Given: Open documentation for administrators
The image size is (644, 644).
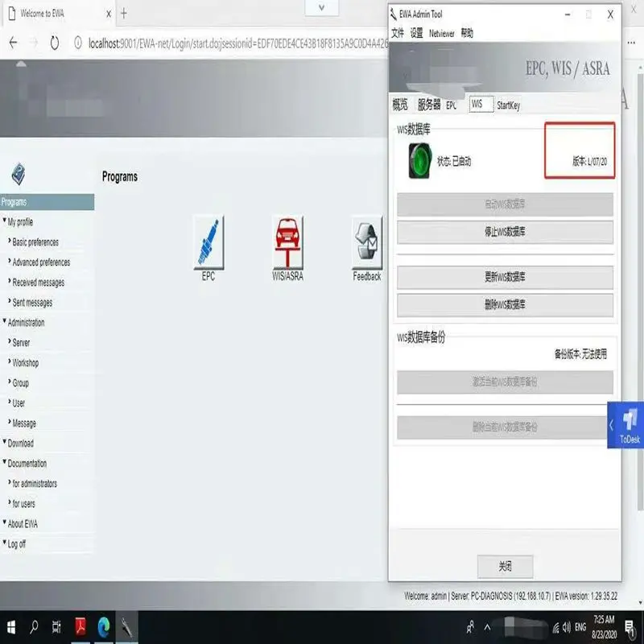Looking at the screenshot, I should (35, 484).
